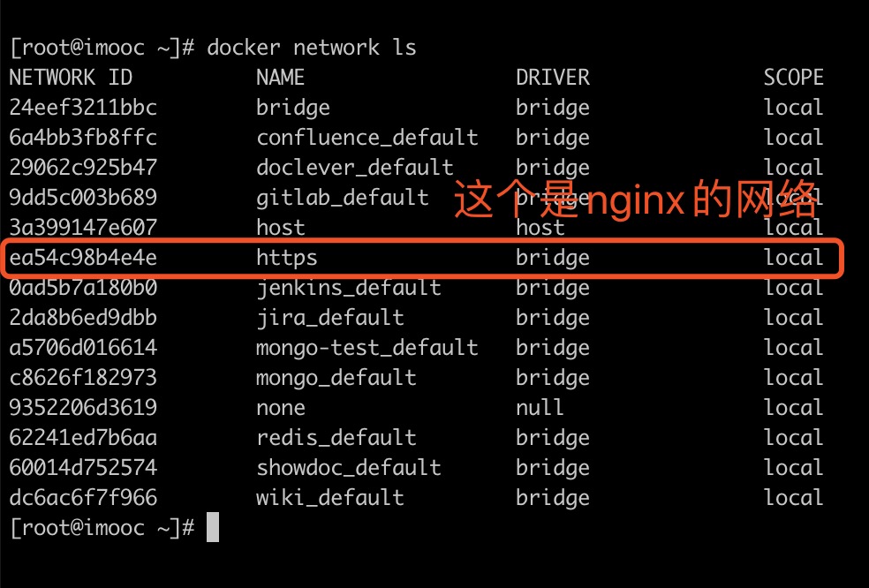Click the 'docker network ls' command text
This screenshot has height=588, width=869.
click(x=311, y=48)
